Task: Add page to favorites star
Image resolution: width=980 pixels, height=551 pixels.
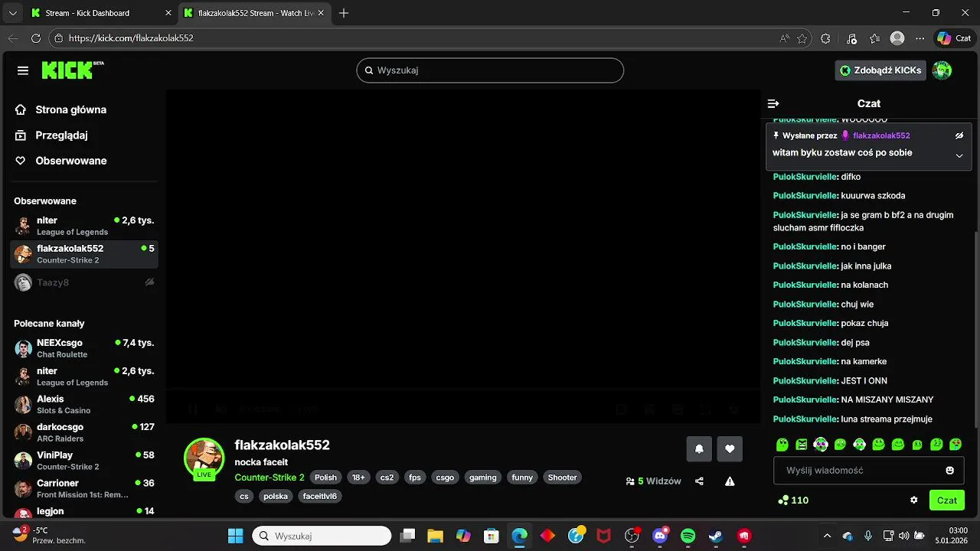Action: click(x=802, y=38)
